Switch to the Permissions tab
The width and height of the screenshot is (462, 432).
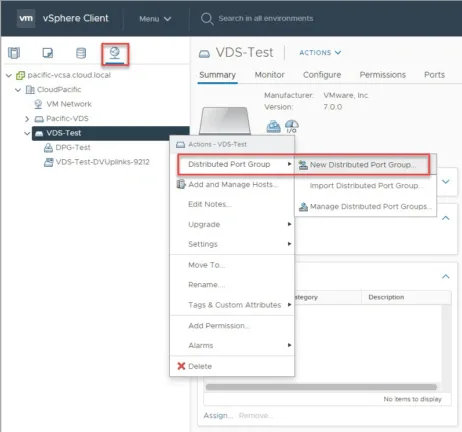click(382, 75)
